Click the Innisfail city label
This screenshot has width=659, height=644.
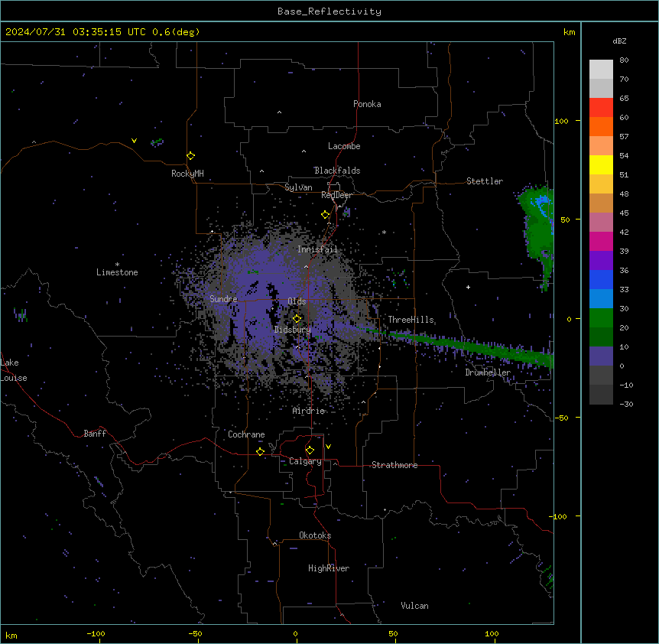[317, 249]
